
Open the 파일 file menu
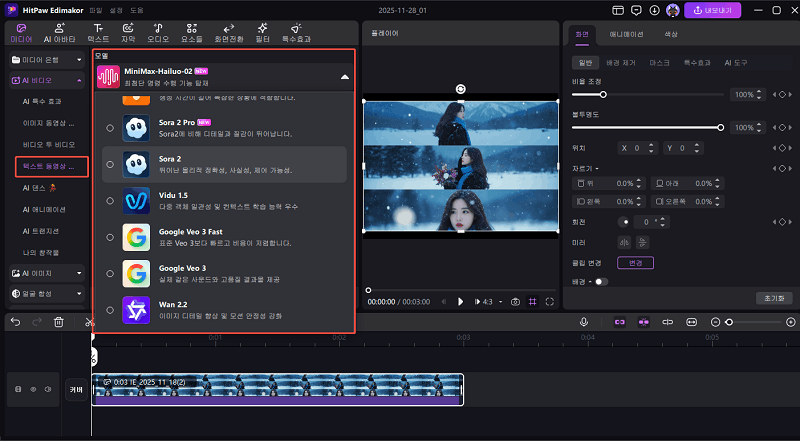coord(95,10)
